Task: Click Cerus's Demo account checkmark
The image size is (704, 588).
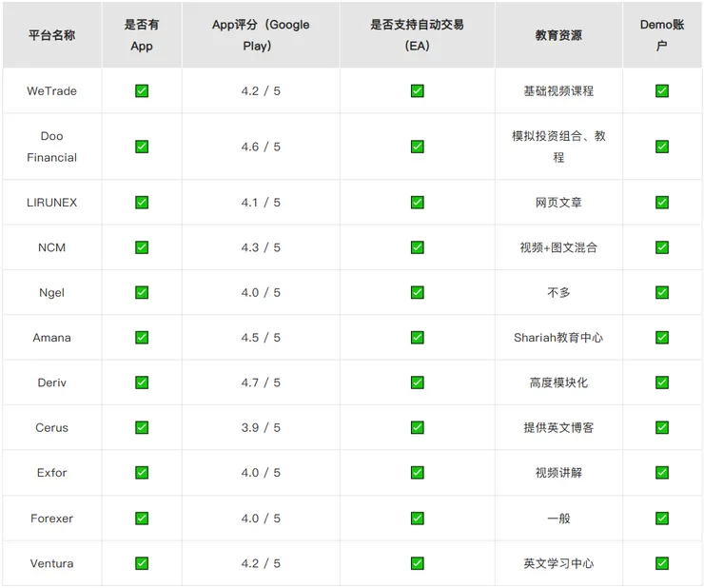Action: pos(662,427)
